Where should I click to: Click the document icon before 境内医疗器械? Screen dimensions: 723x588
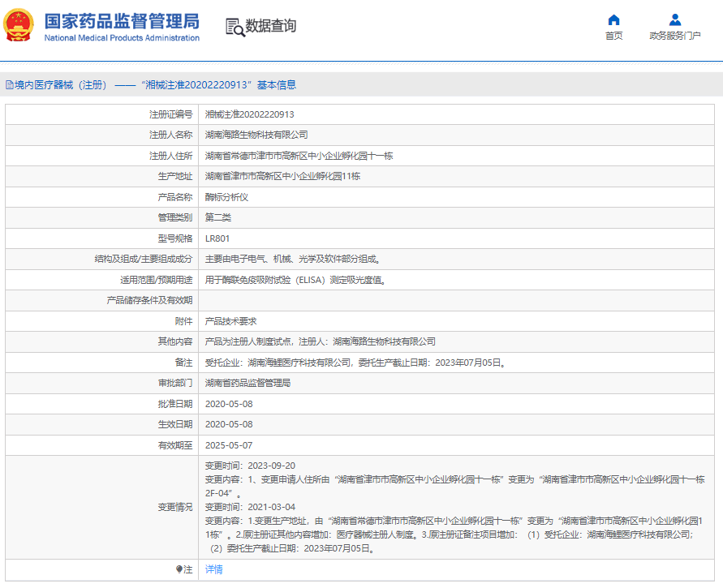(9, 85)
